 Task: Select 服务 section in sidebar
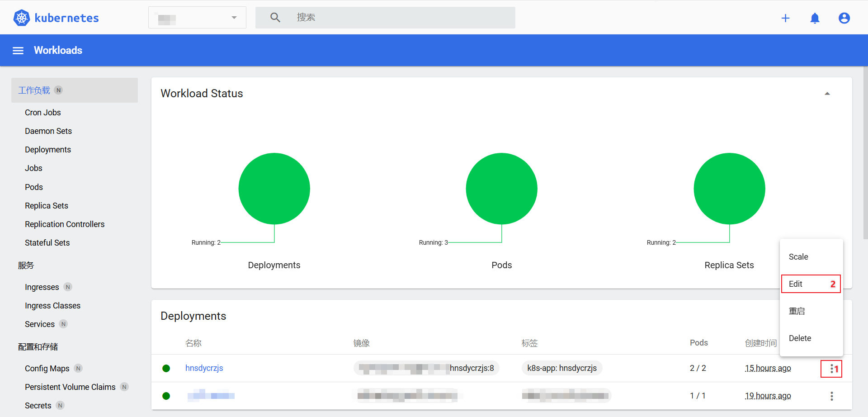(x=26, y=265)
